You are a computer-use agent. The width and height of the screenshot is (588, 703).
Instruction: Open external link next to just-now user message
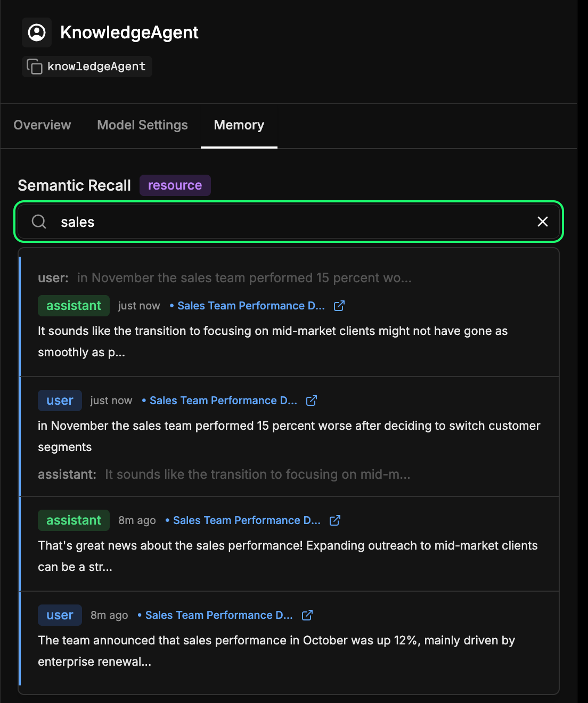pos(311,400)
